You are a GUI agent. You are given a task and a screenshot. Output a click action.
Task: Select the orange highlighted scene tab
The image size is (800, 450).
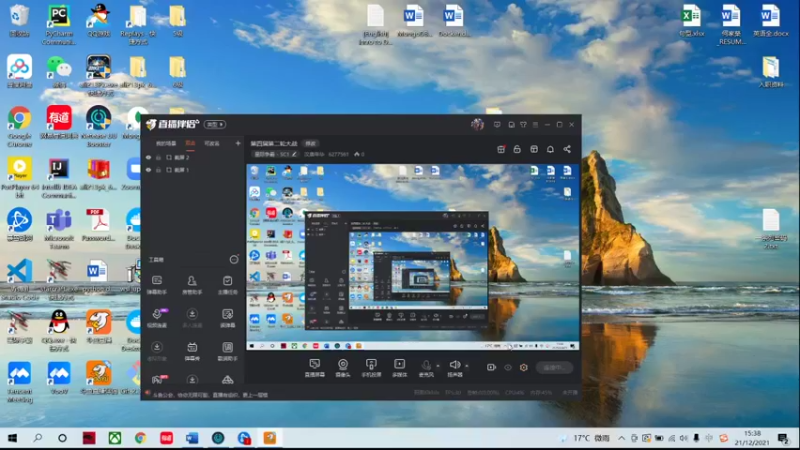[x=190, y=143]
